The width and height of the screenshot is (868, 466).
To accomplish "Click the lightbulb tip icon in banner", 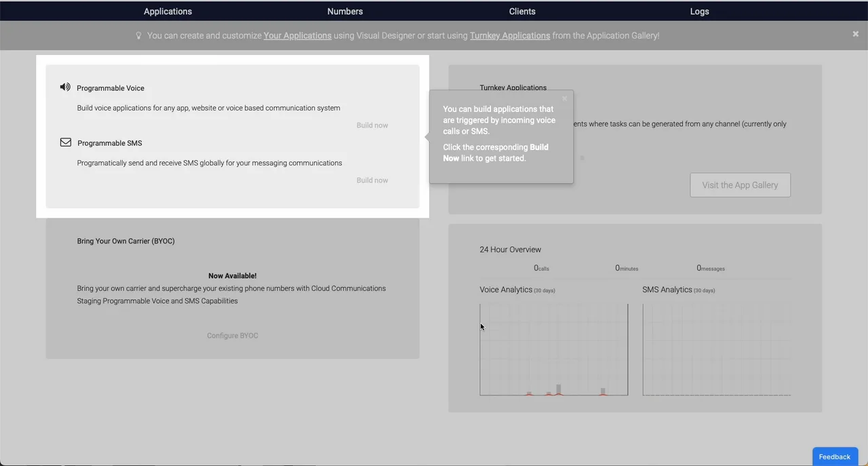I will (x=139, y=36).
